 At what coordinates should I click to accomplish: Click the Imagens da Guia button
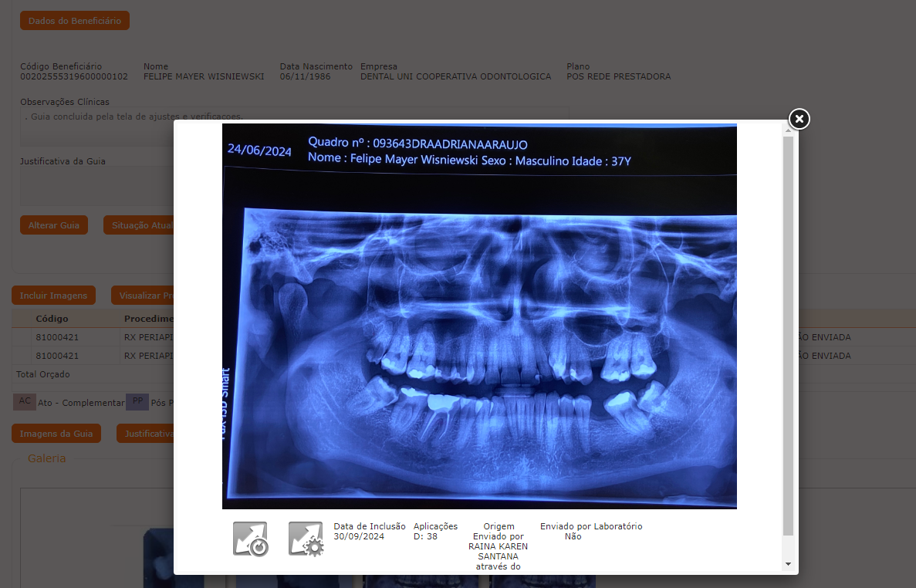(x=56, y=433)
